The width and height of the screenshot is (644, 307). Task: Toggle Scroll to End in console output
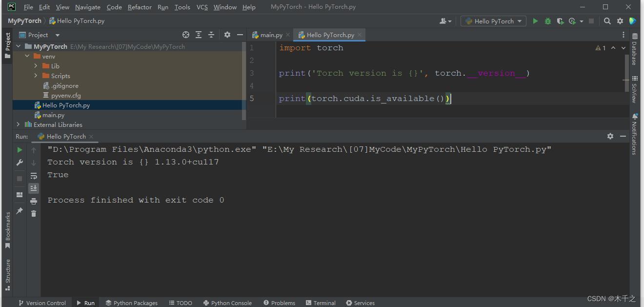pos(33,188)
